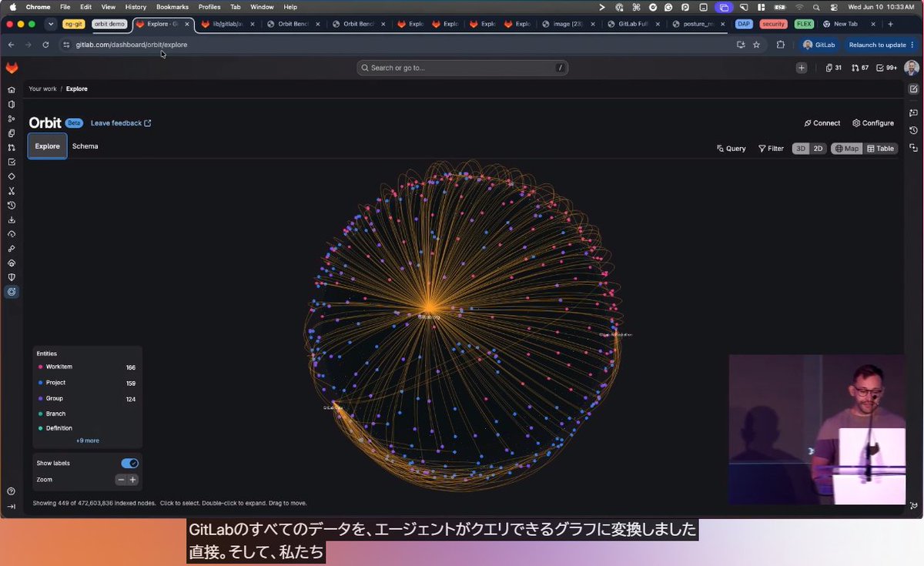The width and height of the screenshot is (924, 566).
Task: Go back with Chrome back arrow
Action: point(11,45)
